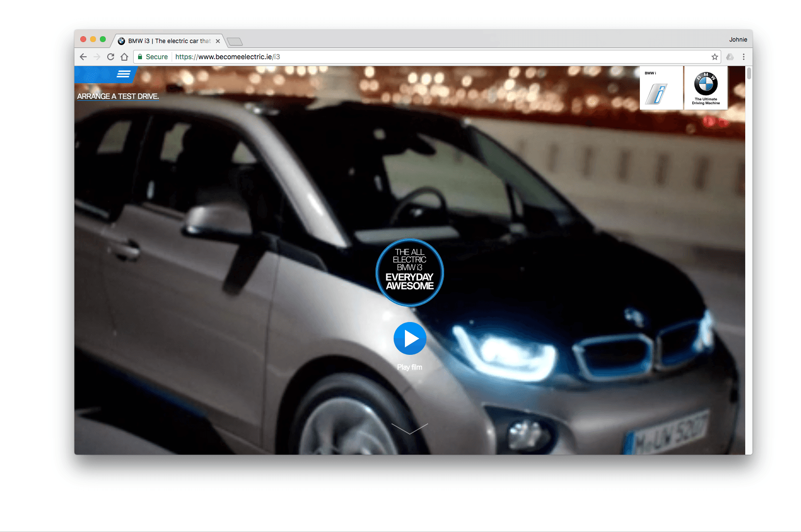Close the BMW i3 tab
Screen dimensions: 801x532
click(218, 41)
